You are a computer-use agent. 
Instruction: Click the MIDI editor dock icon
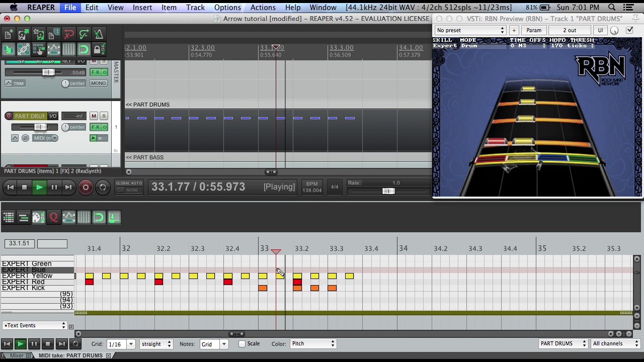[114, 217]
